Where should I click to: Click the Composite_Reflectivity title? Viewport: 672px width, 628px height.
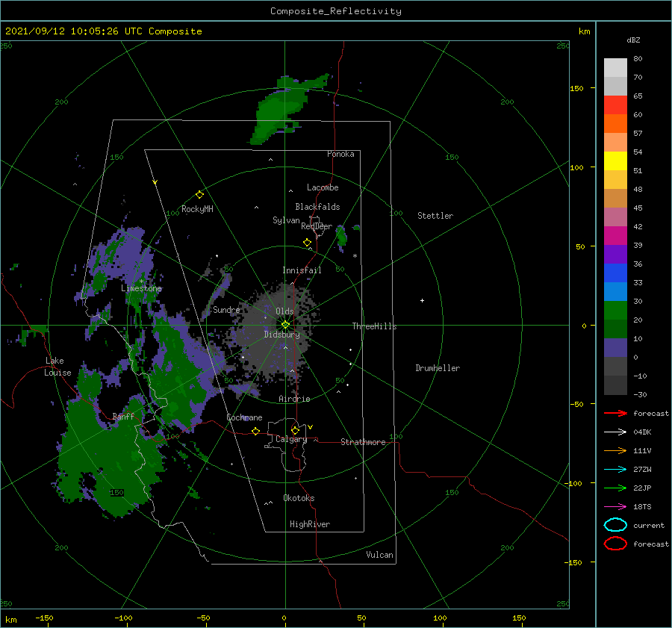click(x=335, y=11)
